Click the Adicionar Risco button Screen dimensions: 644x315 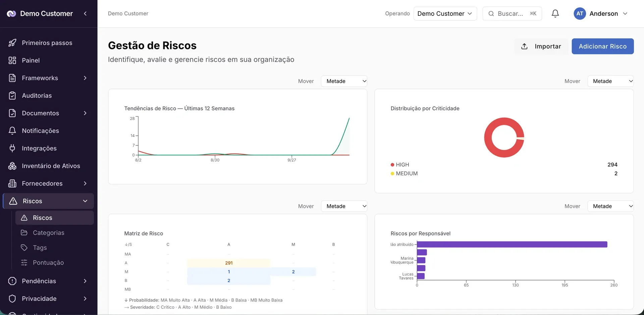click(x=603, y=46)
